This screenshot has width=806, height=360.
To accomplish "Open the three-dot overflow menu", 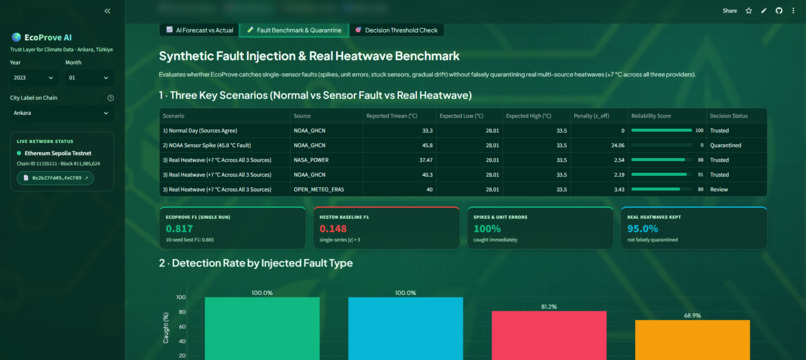I will click(x=794, y=11).
